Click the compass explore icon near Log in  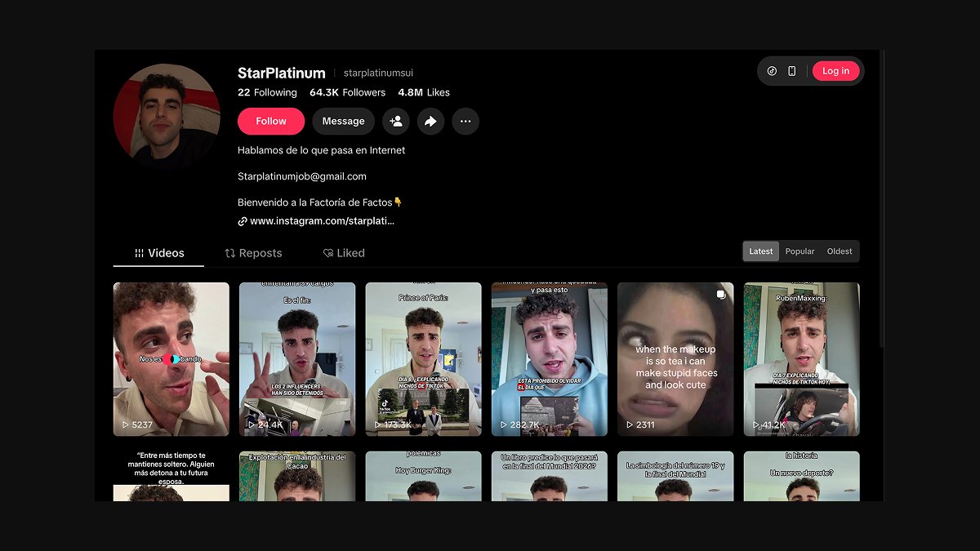[772, 71]
